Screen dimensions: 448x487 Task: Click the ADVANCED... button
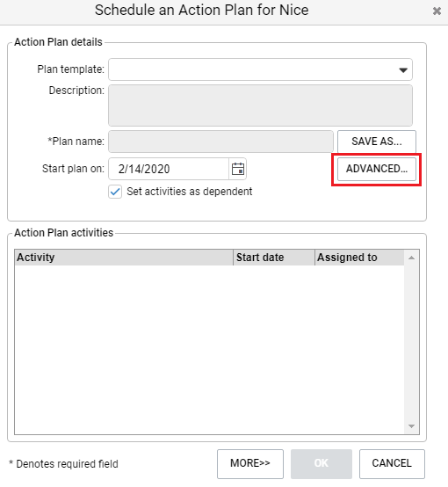pyautogui.click(x=377, y=169)
